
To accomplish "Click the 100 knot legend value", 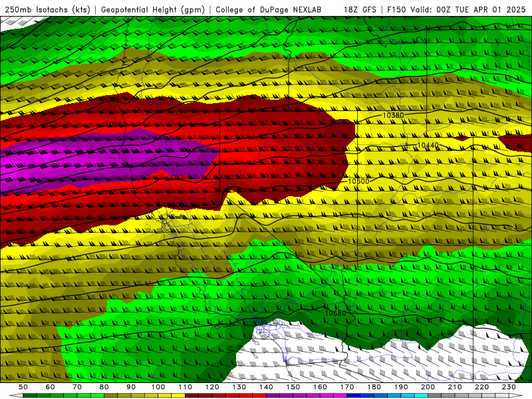I will pos(158,387).
